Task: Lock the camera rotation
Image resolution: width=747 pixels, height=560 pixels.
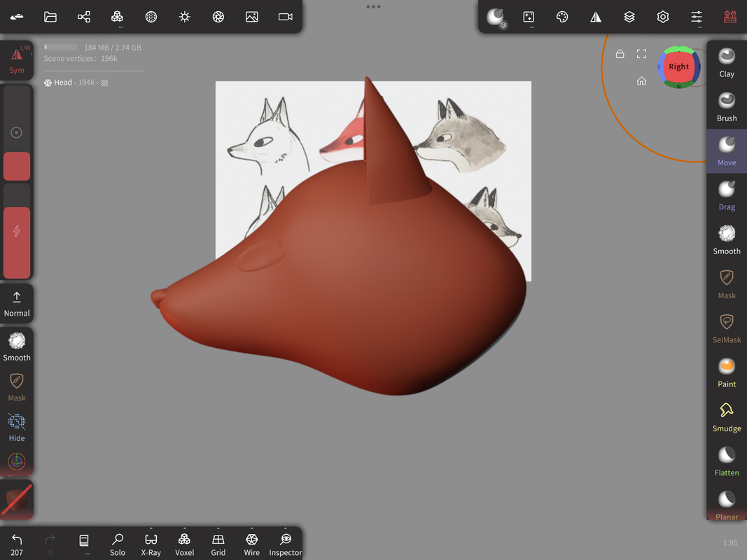Action: click(x=620, y=54)
